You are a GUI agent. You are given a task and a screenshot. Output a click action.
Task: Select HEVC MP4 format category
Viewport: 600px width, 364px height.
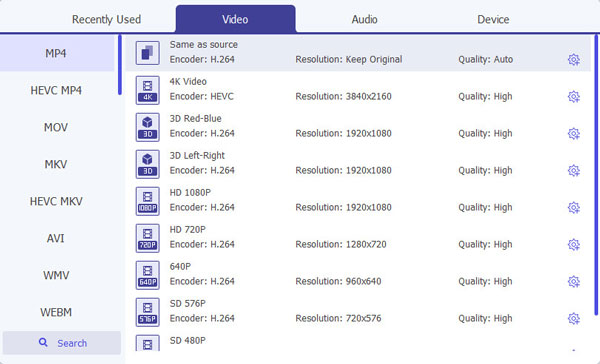tap(56, 91)
